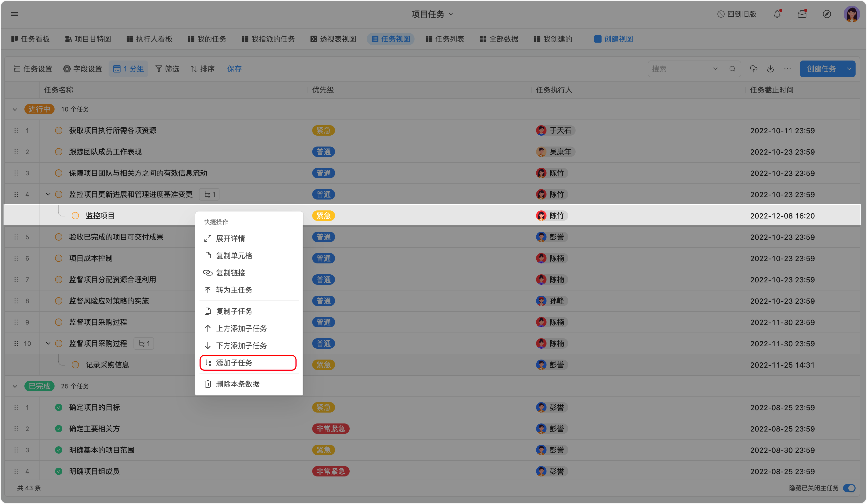Click the 紧急 priority tag of 监控项目
Screen dimensions: 867x504
click(323, 216)
